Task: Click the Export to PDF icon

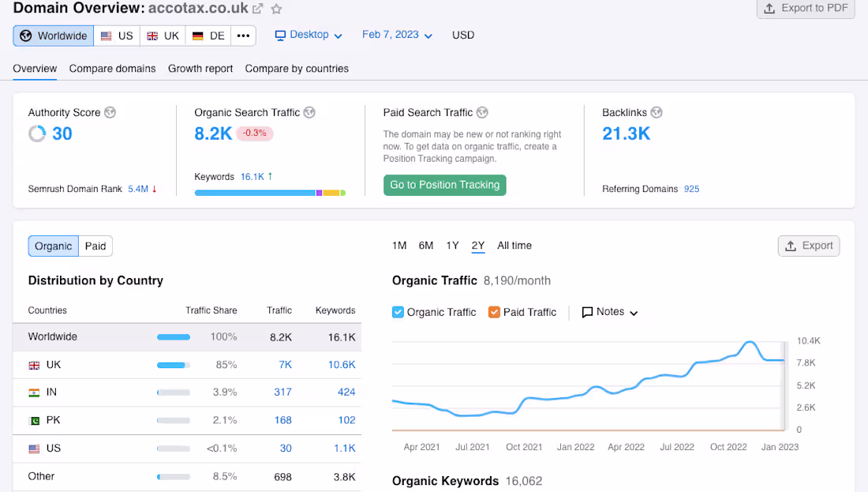Action: [x=769, y=9]
